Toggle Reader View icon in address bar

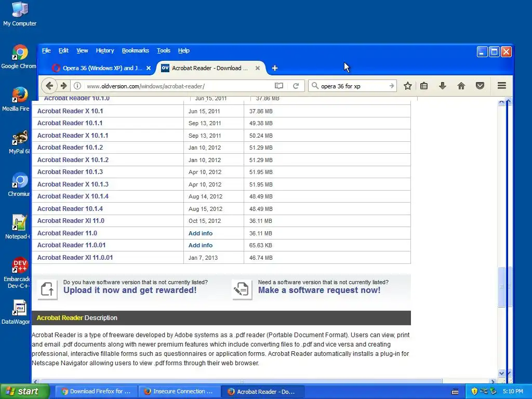pos(278,86)
